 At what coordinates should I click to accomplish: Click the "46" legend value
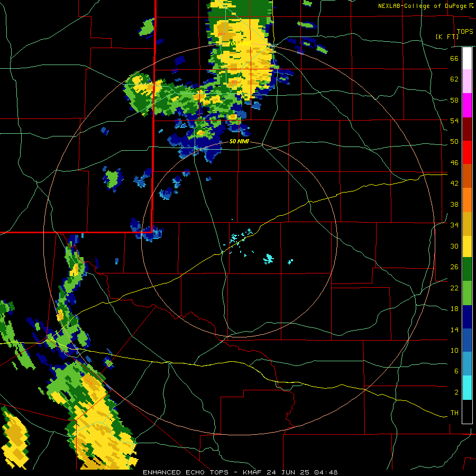point(454,163)
